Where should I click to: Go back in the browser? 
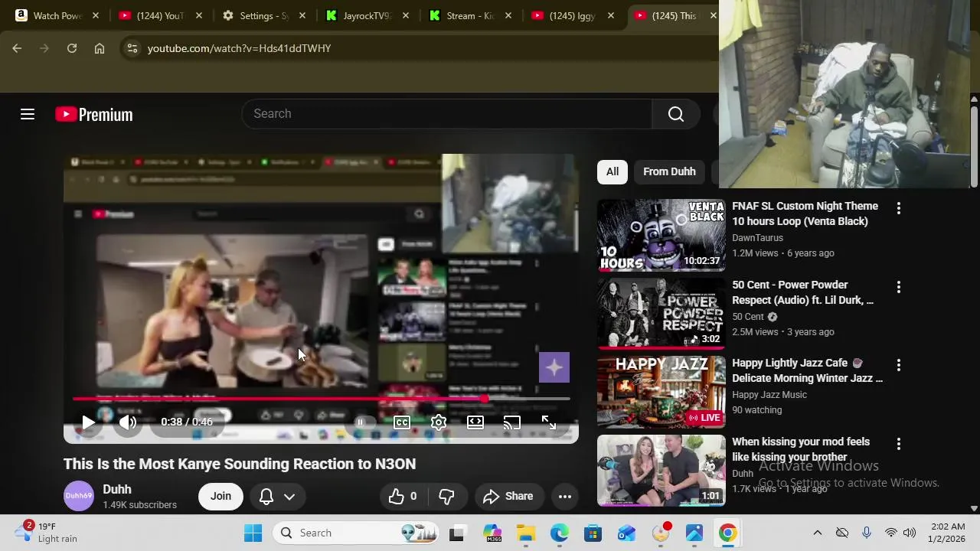[x=17, y=48]
